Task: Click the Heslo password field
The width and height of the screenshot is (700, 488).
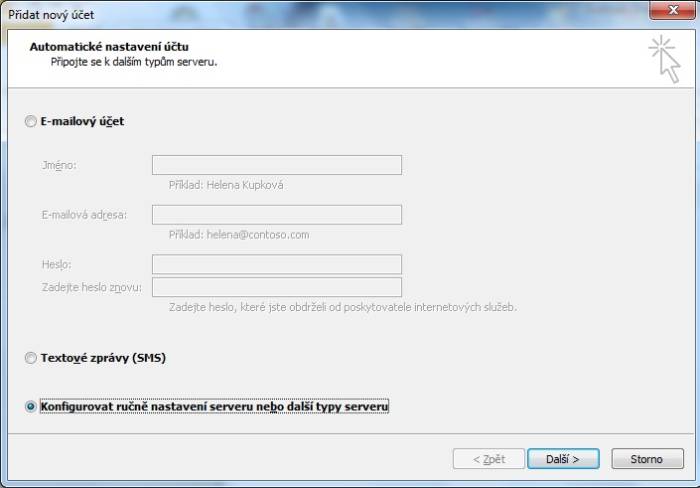Action: (x=277, y=264)
